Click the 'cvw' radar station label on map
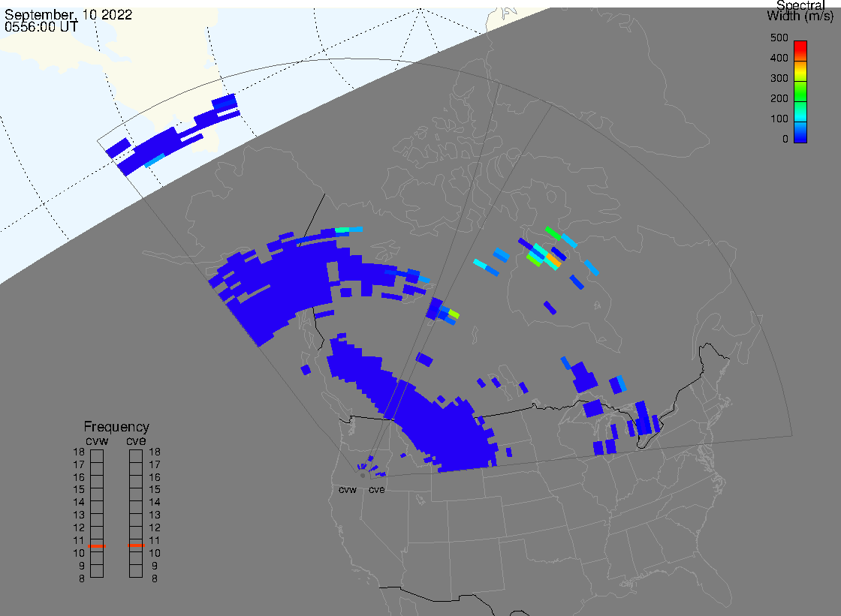Image resolution: width=841 pixels, height=616 pixels. [348, 489]
